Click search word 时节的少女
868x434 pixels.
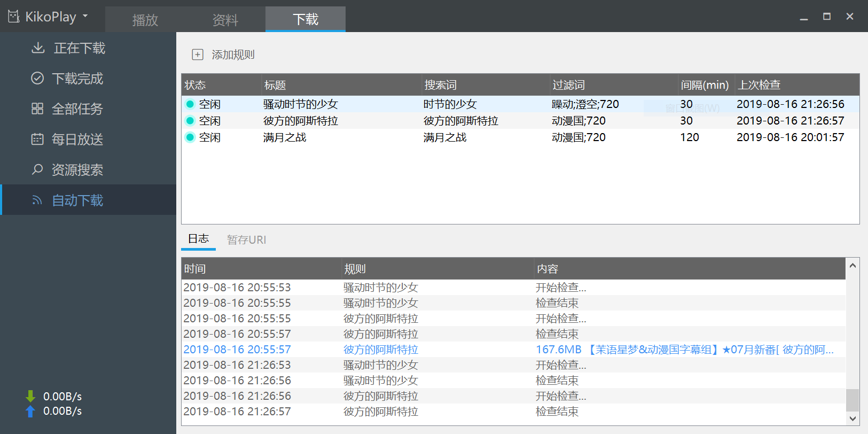click(450, 104)
